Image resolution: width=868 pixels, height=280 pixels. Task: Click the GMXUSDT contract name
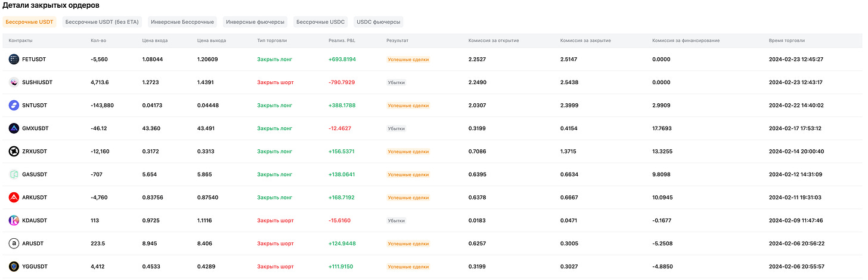[35, 128]
